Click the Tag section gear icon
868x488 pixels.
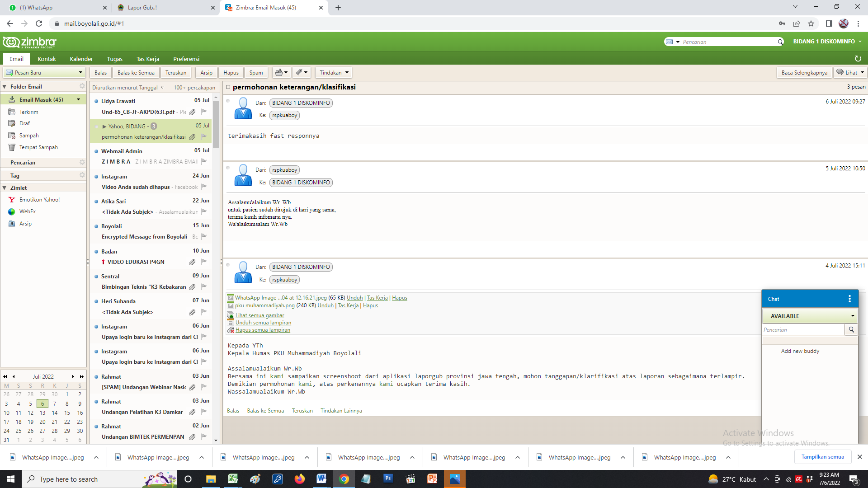tap(82, 175)
